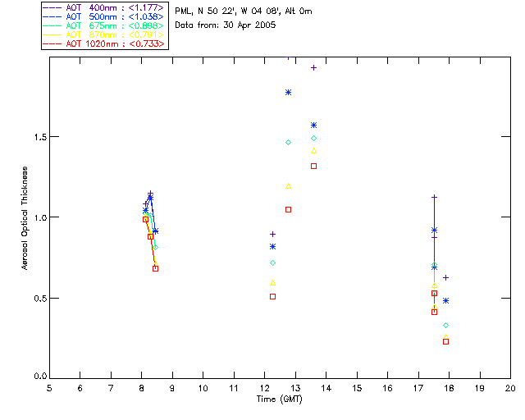The image size is (525, 420).
Task: Click the red square point near AOT 1.32
Action: coord(313,167)
